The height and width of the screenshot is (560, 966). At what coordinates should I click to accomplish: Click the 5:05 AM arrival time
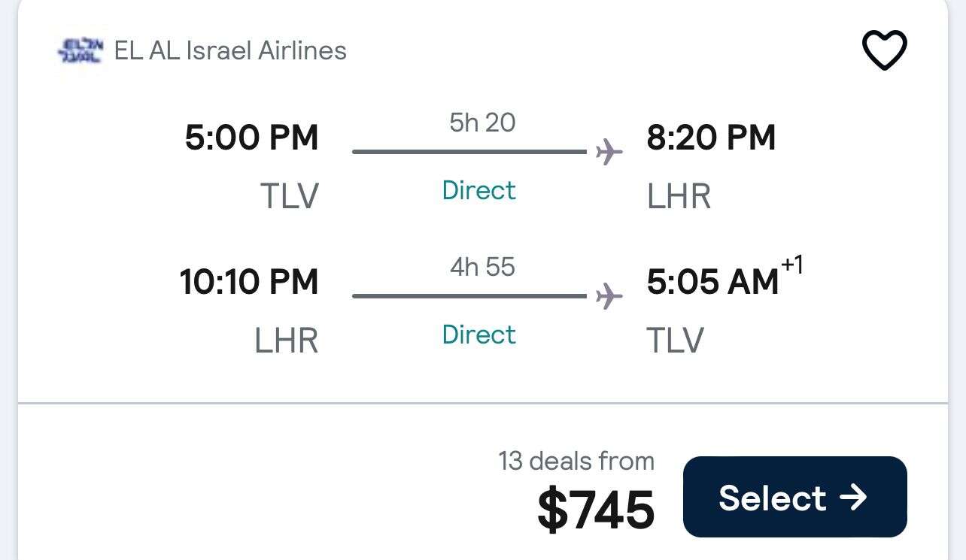[712, 283]
